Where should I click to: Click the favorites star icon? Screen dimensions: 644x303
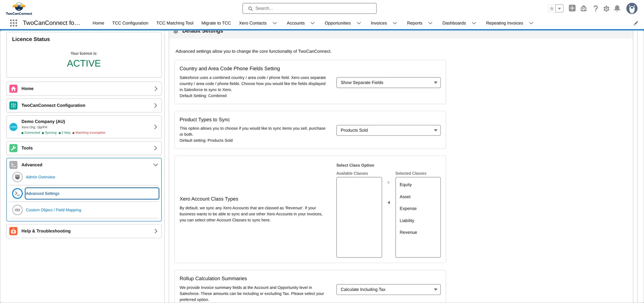click(552, 8)
